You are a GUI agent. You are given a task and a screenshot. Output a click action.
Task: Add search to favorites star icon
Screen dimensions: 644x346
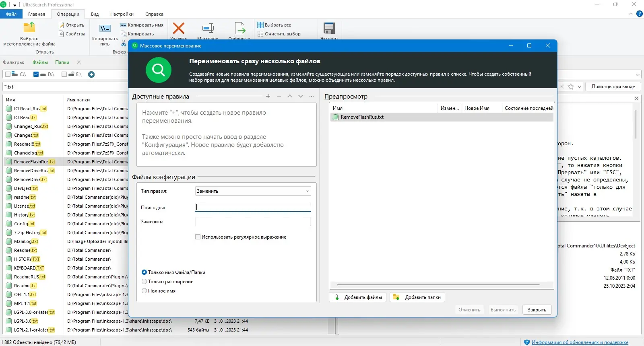point(571,86)
